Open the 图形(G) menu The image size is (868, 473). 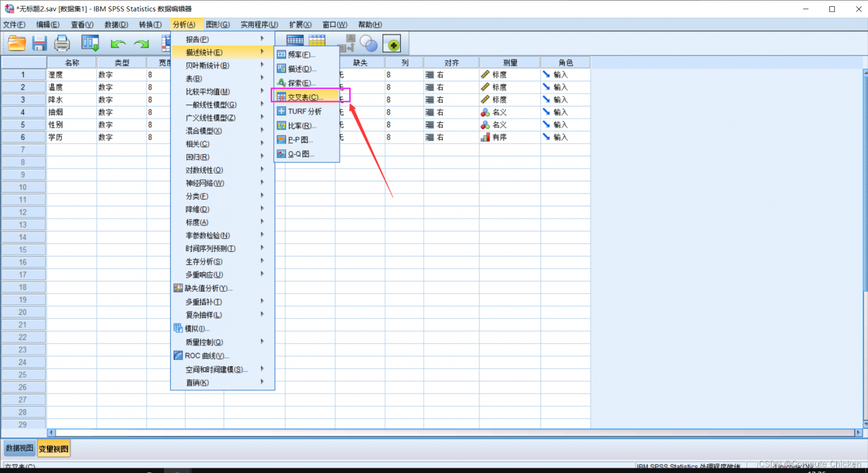[218, 24]
